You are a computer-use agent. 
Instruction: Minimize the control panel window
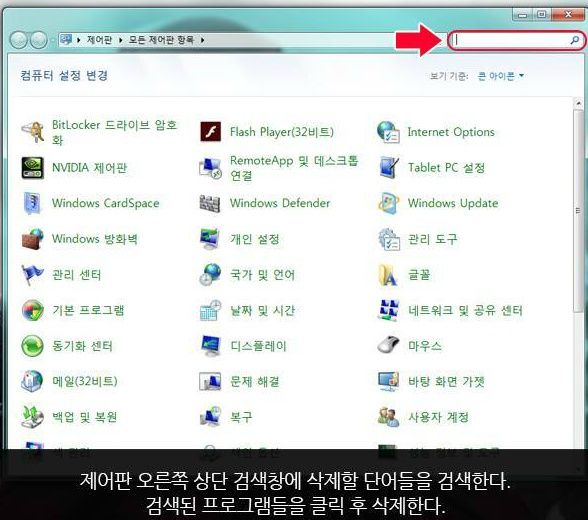pyautogui.click(x=522, y=15)
